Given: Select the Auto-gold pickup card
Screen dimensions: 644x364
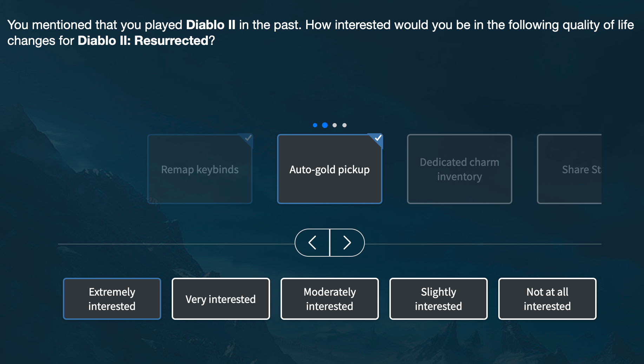Looking at the screenshot, I should coord(330,169).
